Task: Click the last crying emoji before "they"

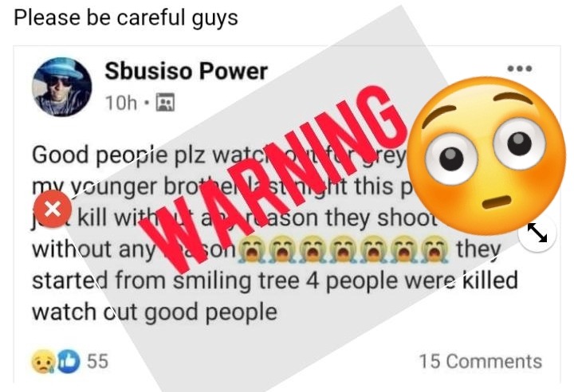Action: point(434,250)
